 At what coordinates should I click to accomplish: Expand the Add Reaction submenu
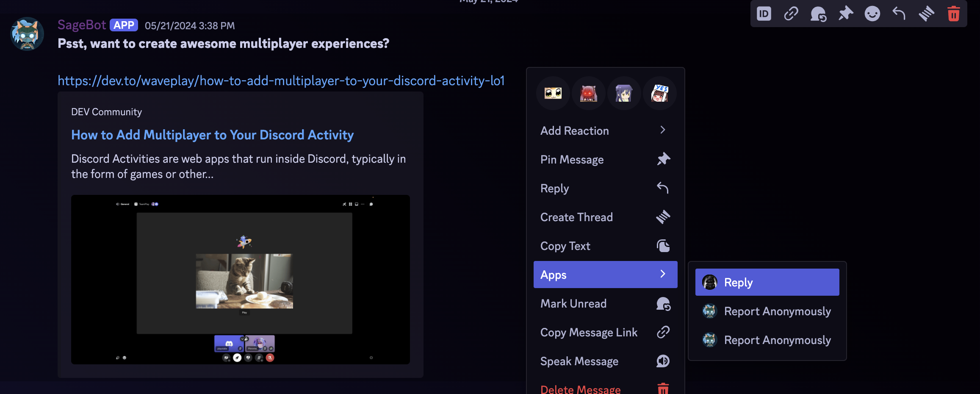point(606,130)
